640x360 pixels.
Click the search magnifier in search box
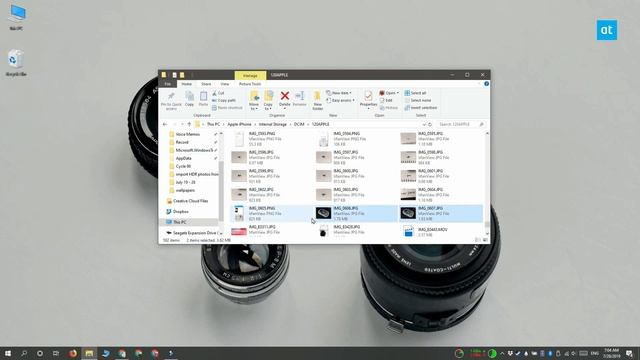[x=481, y=124]
